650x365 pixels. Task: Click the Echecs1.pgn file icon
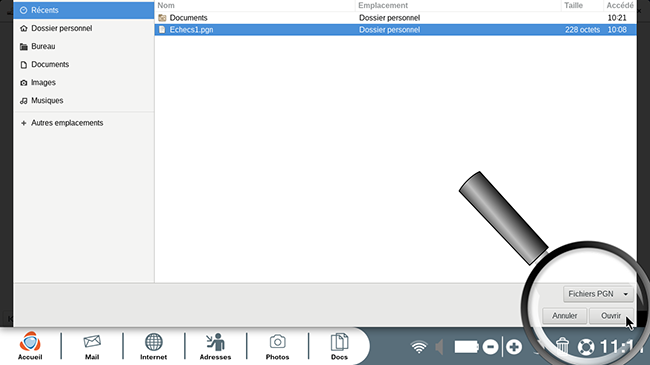click(x=162, y=29)
